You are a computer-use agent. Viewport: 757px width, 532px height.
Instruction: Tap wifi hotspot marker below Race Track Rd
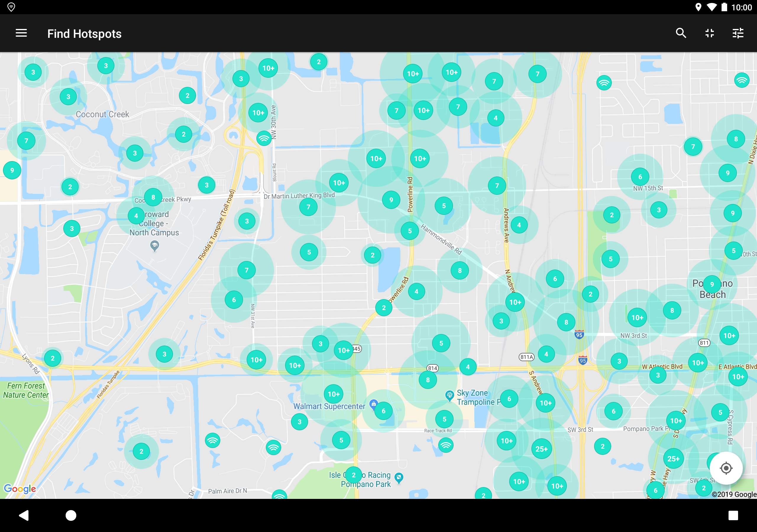click(x=446, y=445)
